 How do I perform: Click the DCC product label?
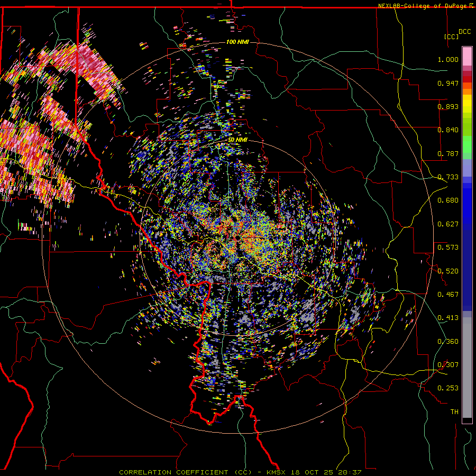[x=464, y=32]
